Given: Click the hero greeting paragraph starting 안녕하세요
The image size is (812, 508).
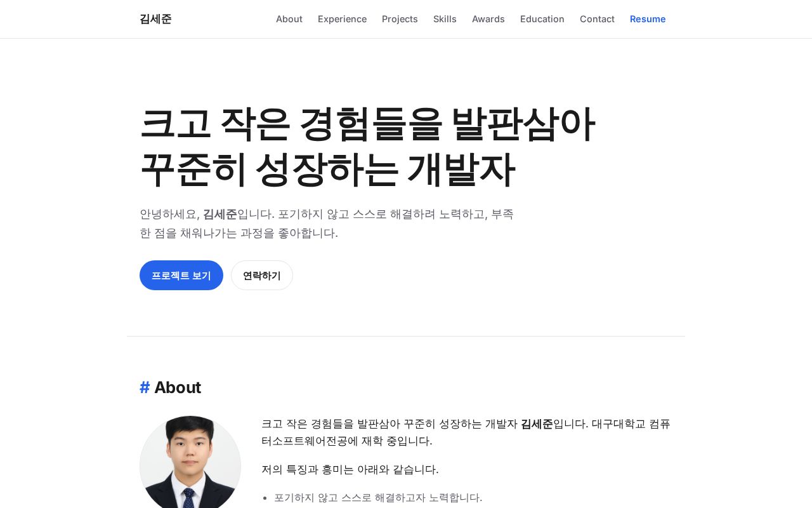Looking at the screenshot, I should point(327,224).
